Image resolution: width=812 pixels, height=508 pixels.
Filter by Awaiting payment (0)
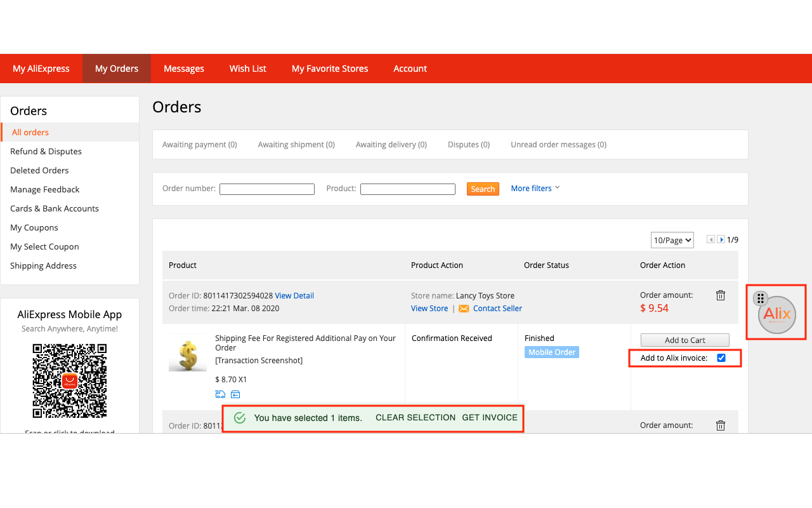coord(200,145)
